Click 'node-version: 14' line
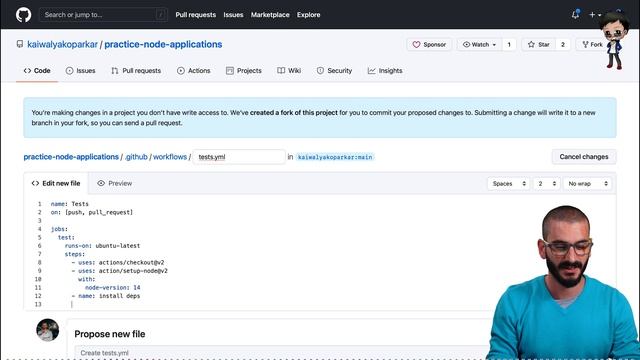The image size is (640, 360). click(x=113, y=287)
